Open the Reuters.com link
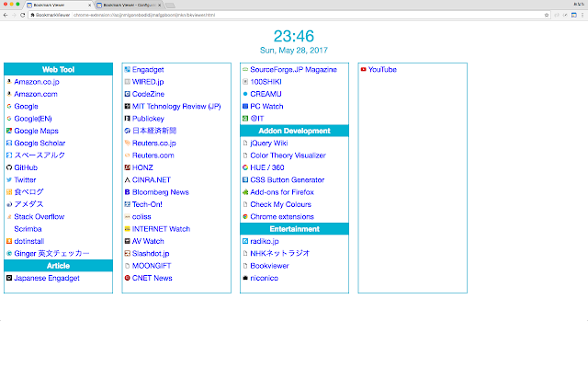 coord(153,155)
